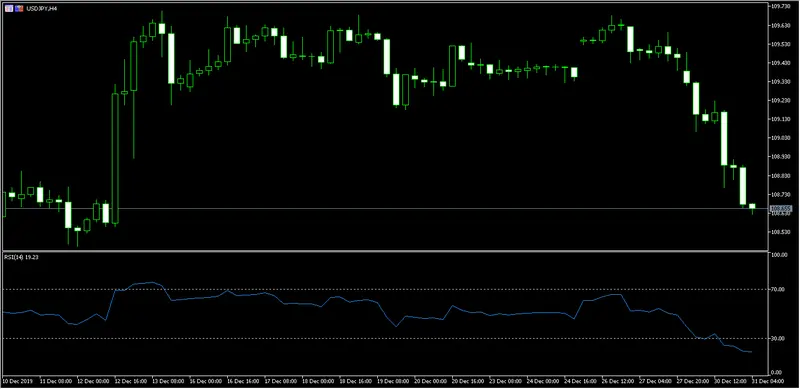The height and width of the screenshot is (389, 800).
Task: Click the 10 Dec 2019 time axis label
Action: point(16,381)
